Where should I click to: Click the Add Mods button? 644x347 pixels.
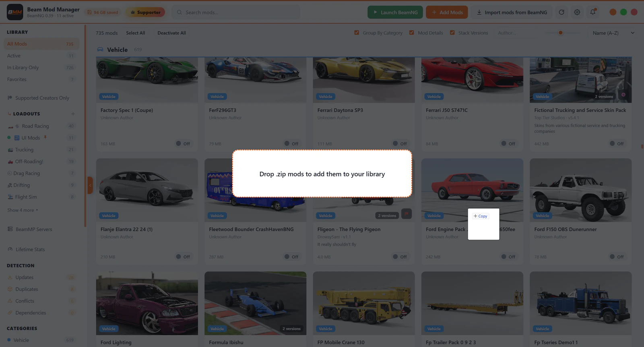[447, 12]
